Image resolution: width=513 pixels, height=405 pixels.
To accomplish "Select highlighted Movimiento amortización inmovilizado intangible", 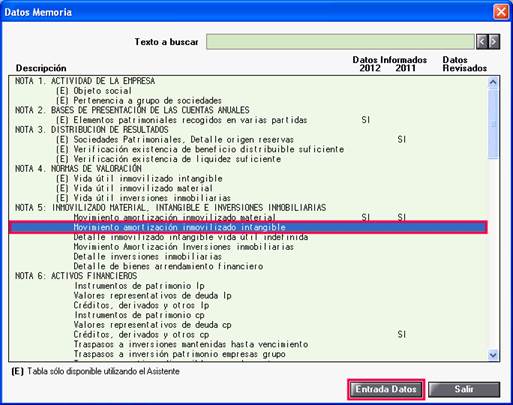I will (248, 227).
